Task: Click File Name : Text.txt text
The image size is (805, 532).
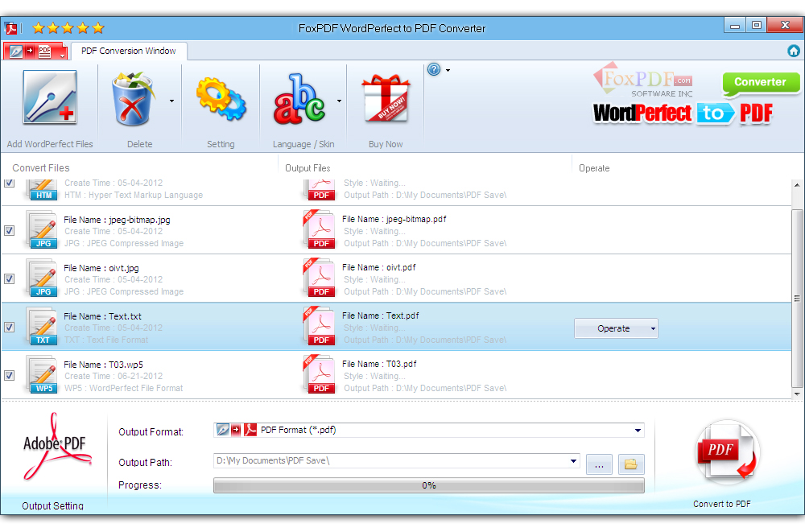Action: pos(103,316)
